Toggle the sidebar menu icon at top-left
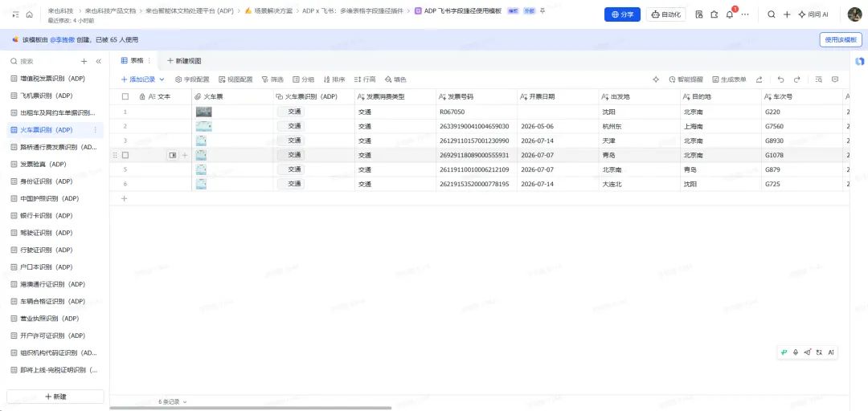The height and width of the screenshot is (411, 868). 15,15
